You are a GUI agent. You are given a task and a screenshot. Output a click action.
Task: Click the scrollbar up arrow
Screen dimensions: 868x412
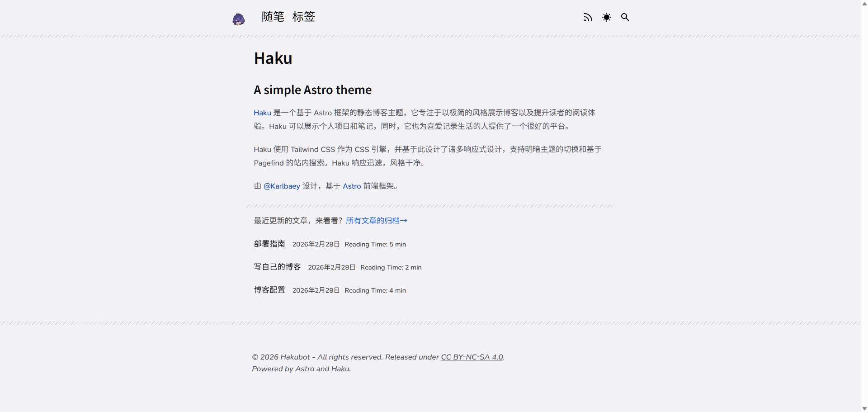pyautogui.click(x=864, y=3)
